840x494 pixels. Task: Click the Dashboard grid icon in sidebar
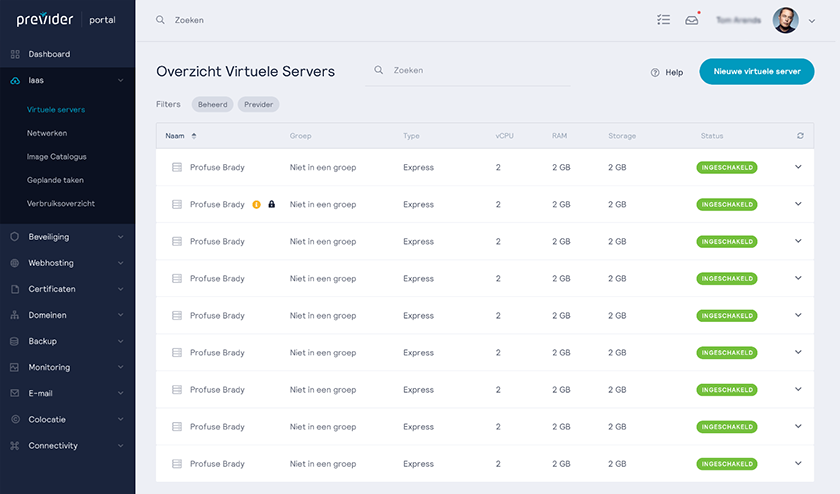(15, 54)
